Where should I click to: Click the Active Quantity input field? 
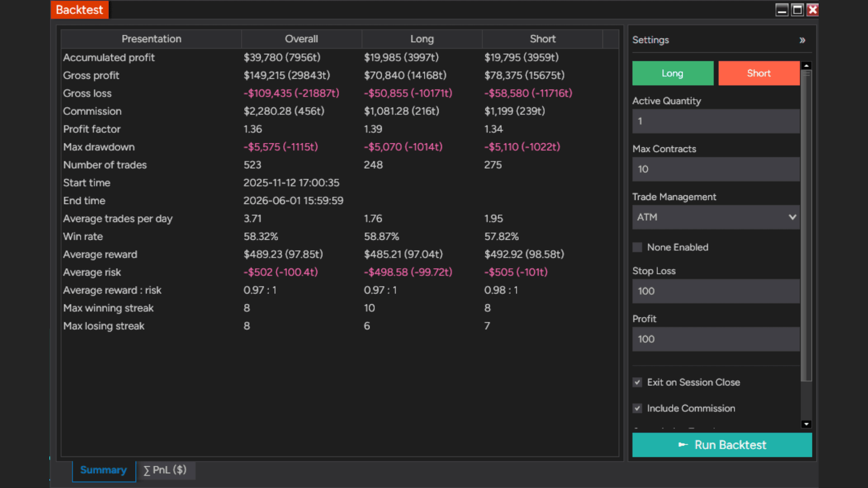click(x=716, y=121)
